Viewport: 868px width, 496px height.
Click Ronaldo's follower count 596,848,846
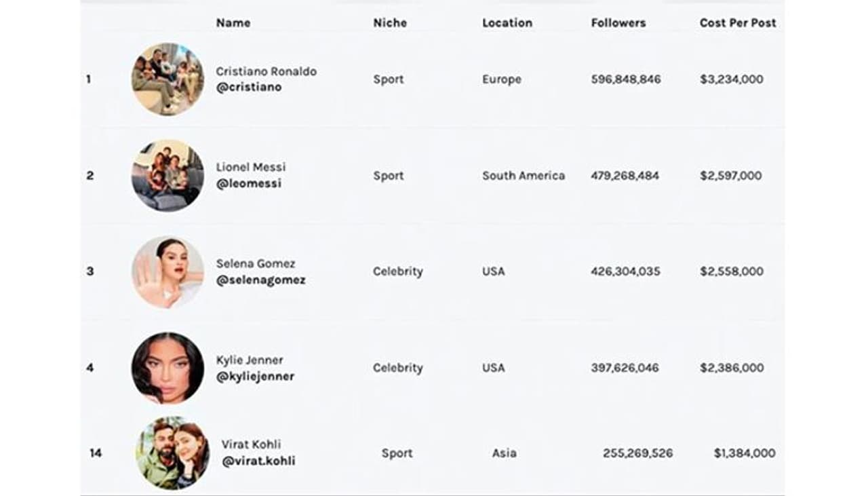tap(626, 79)
